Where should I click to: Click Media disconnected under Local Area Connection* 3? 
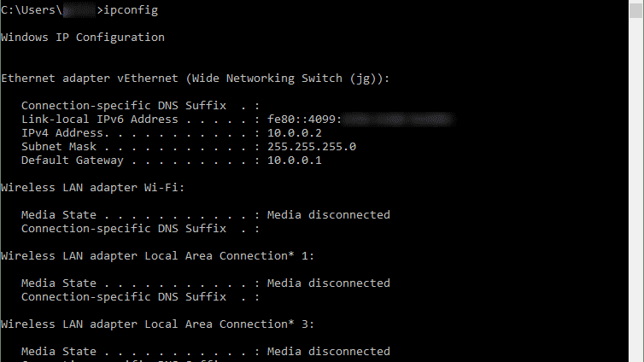pos(329,352)
